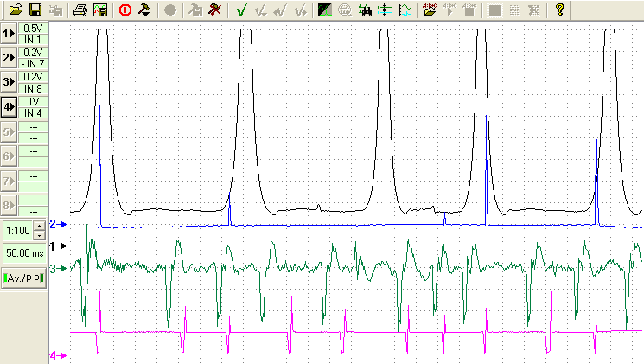This screenshot has height=364, width=644.
Task: Toggle channel 4 button
Action: pos(9,107)
